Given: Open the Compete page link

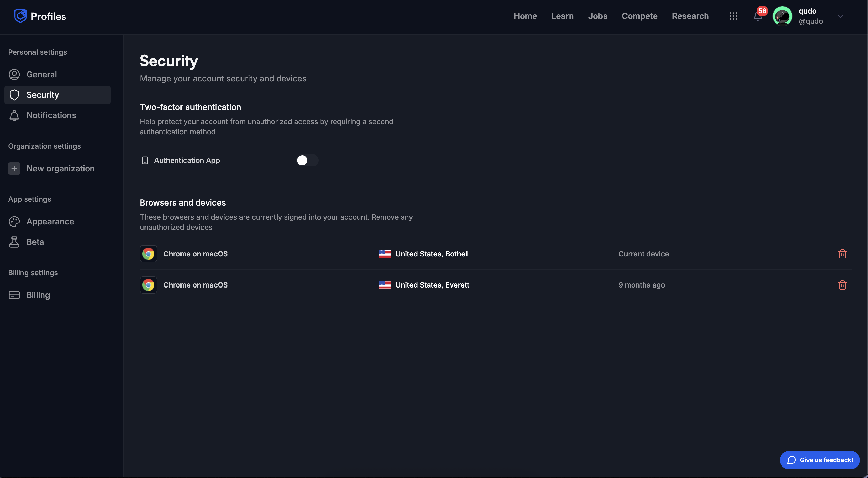Looking at the screenshot, I should pos(639,16).
